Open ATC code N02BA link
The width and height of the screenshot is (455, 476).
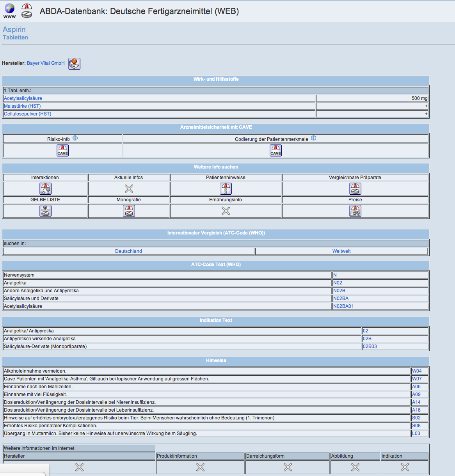(341, 298)
